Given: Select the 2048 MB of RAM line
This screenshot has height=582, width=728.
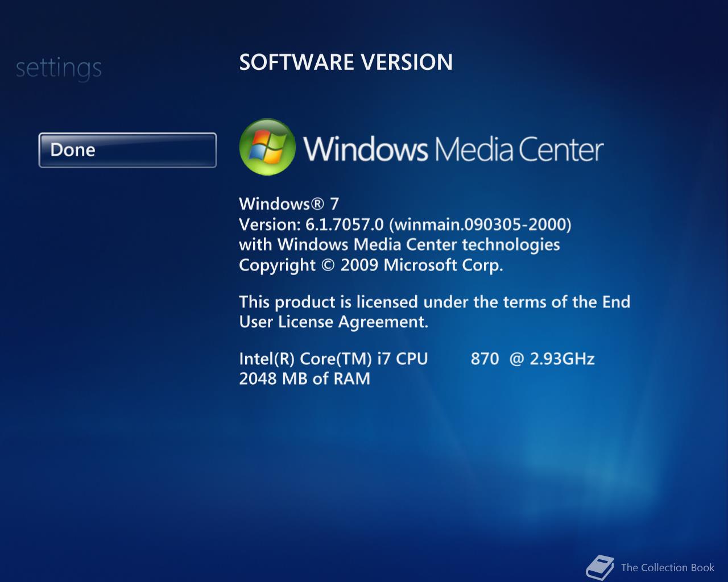Looking at the screenshot, I should [x=304, y=379].
